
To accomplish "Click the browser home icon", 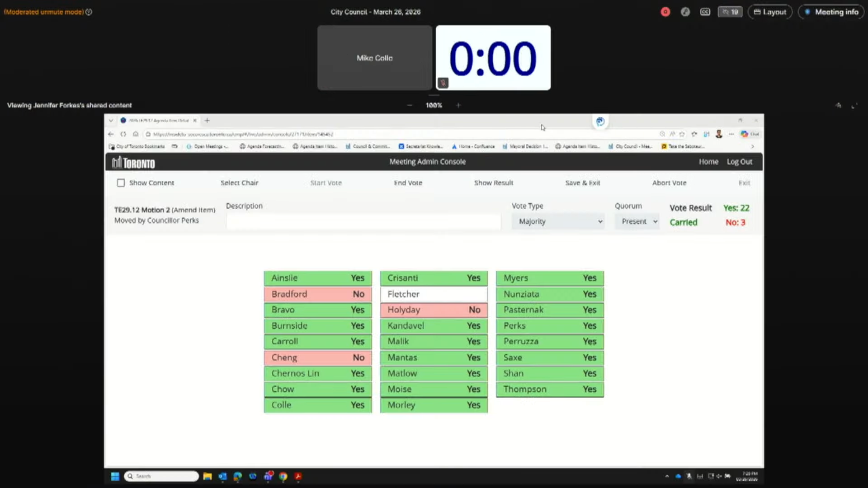I will pos(135,134).
